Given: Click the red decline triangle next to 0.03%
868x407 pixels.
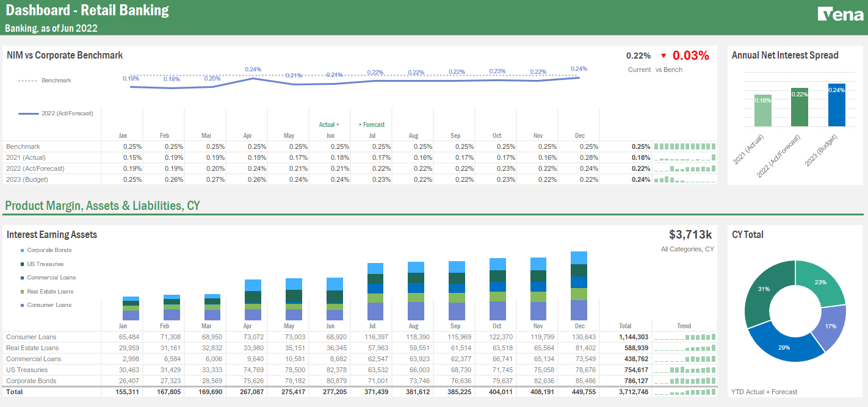Looking at the screenshot, I should click(664, 55).
